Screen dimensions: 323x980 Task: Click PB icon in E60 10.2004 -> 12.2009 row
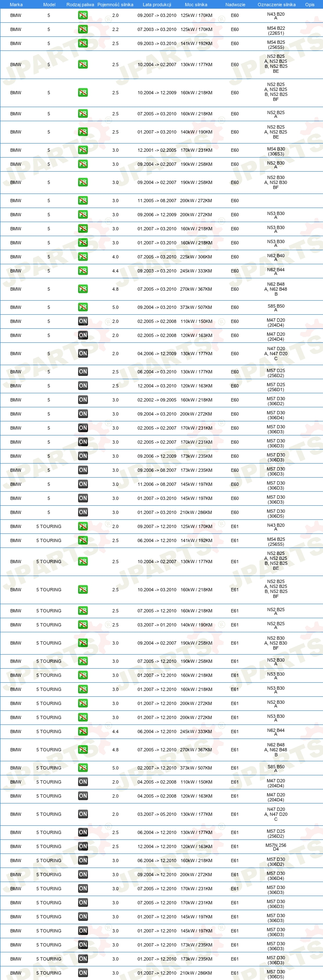(x=83, y=93)
